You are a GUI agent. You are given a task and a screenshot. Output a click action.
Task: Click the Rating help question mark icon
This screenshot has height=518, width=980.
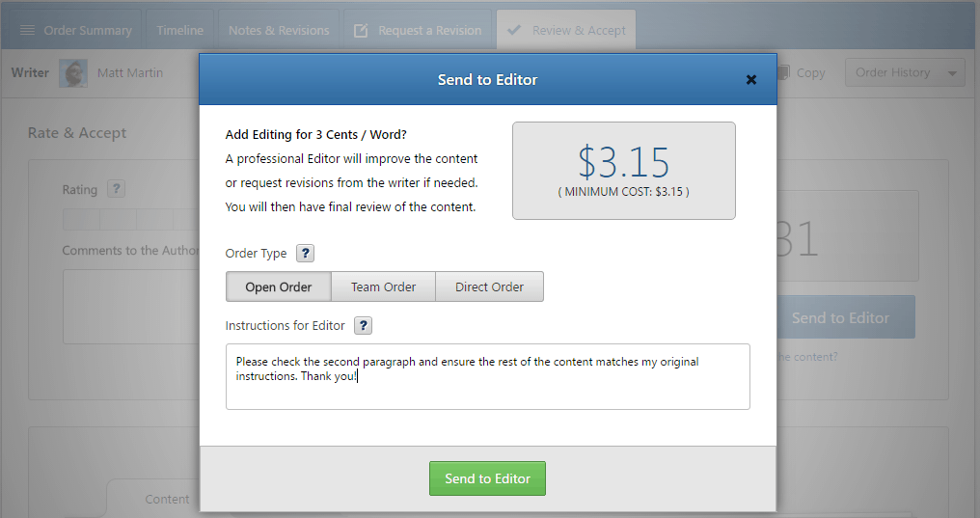tap(116, 190)
